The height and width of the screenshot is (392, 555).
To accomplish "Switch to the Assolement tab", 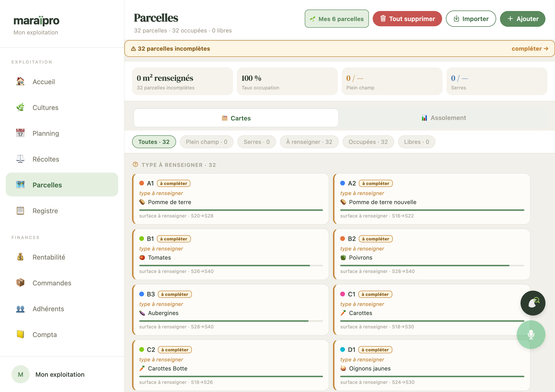I will pos(444,118).
